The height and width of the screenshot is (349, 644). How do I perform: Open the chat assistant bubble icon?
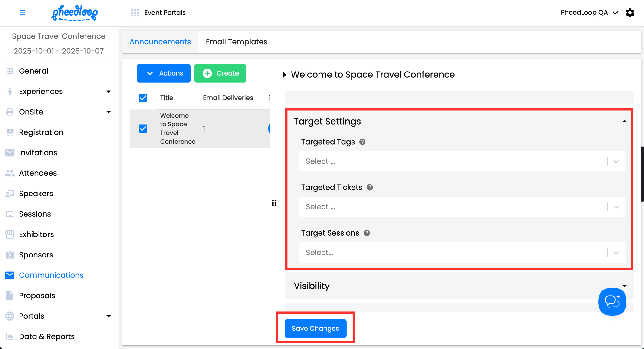tap(612, 301)
